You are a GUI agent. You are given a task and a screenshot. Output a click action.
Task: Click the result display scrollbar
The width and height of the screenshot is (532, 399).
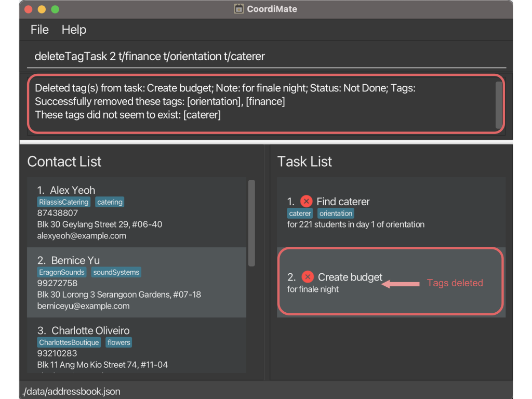coord(499,104)
